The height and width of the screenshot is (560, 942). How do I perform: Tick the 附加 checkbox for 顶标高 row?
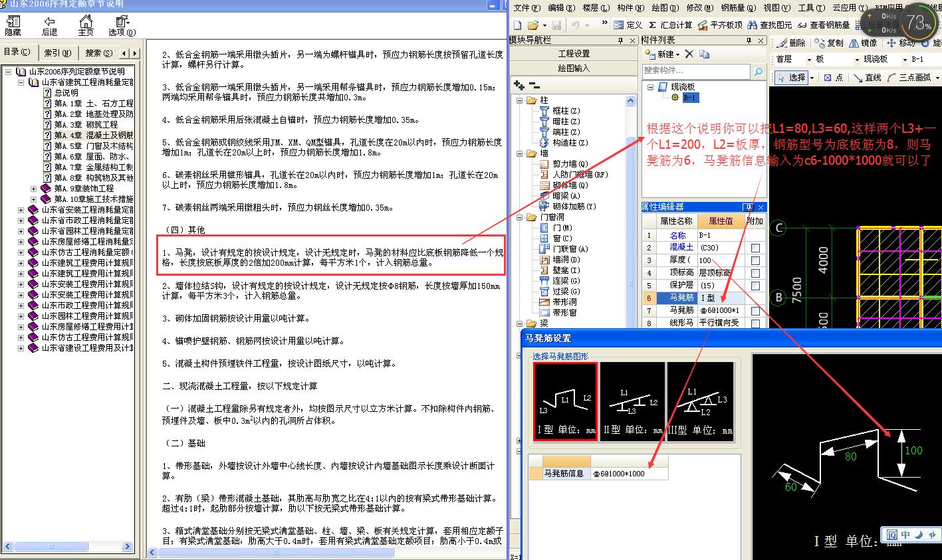point(755,273)
